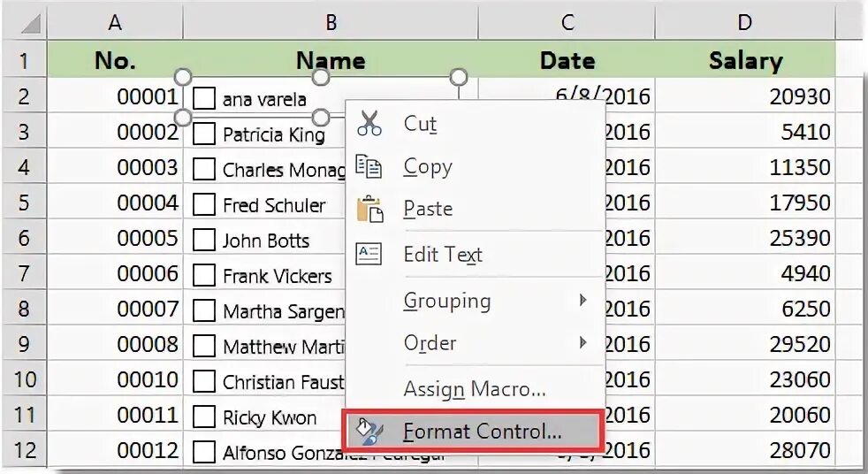This screenshot has height=474, width=868.
Task: Click the Paste clipboard icon
Action: coord(369,209)
